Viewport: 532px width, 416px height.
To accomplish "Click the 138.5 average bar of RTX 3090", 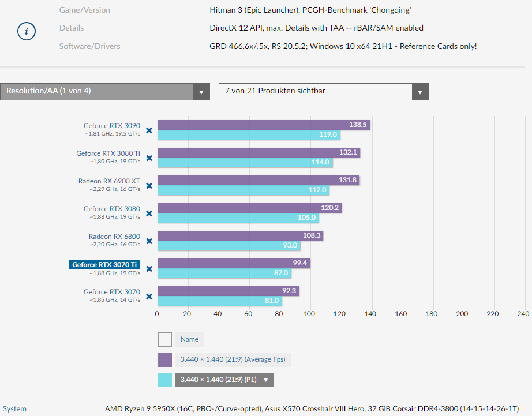I will (264, 125).
